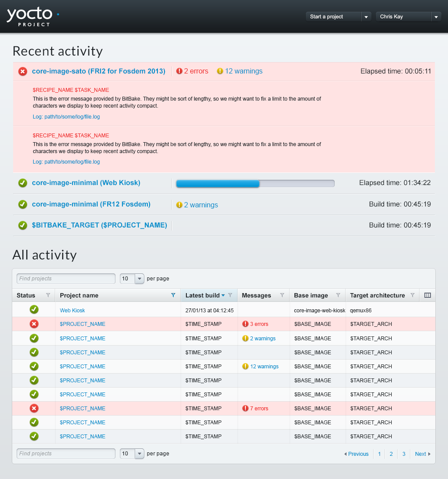Click the red failed icon beside core-image-sato

click(23, 71)
